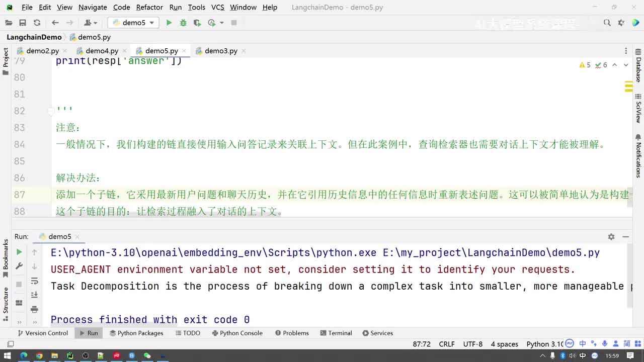
Task: Toggle the SciView tool window
Action: coord(638,108)
